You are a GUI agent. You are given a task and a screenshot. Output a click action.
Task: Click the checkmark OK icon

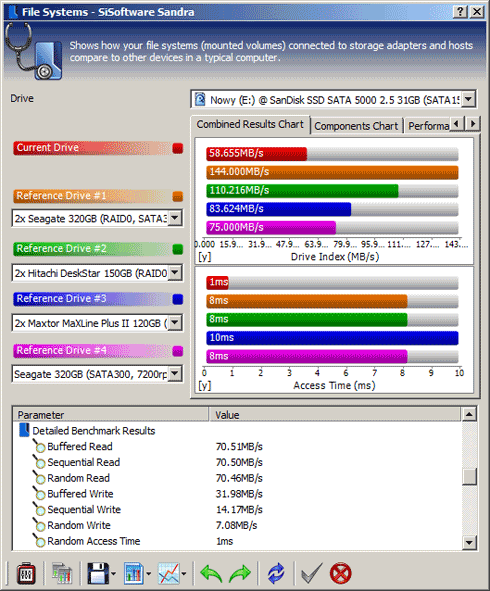coord(312,573)
